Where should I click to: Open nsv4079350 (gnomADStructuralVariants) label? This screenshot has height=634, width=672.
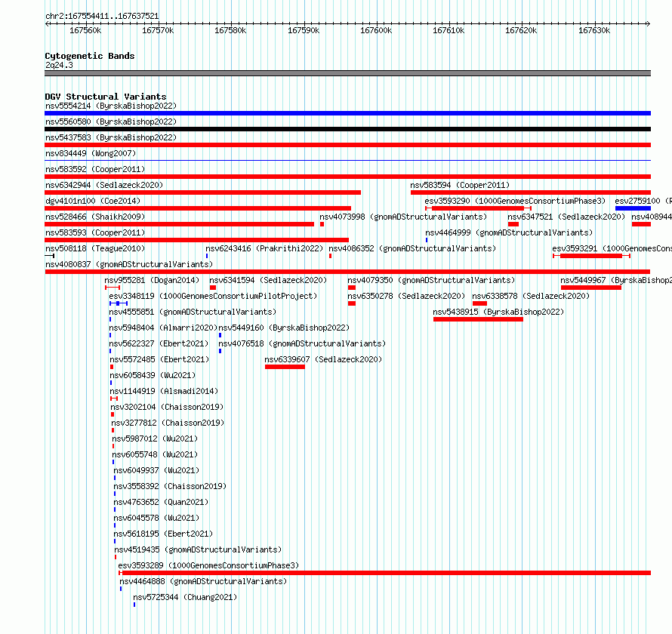click(x=431, y=280)
